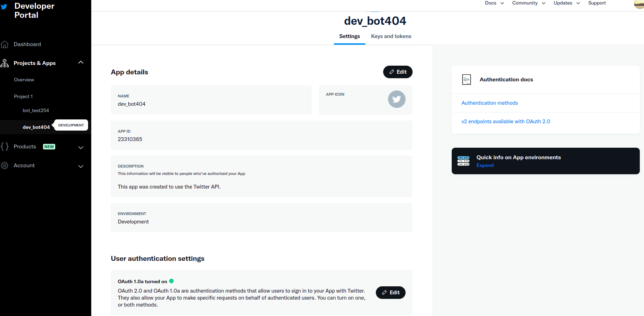Click the Twitter bird logo in the sidebar header
This screenshot has width=644, height=316.
point(4,6)
